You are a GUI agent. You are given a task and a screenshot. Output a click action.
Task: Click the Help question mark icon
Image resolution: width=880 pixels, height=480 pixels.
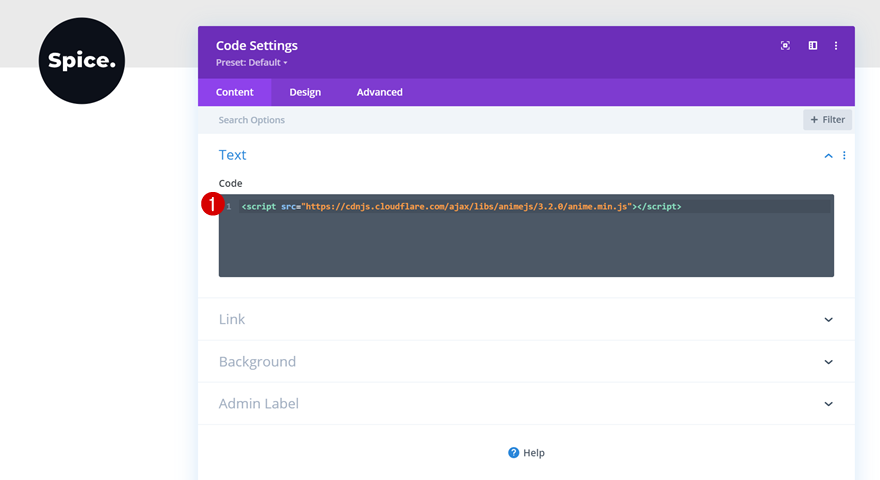(514, 453)
